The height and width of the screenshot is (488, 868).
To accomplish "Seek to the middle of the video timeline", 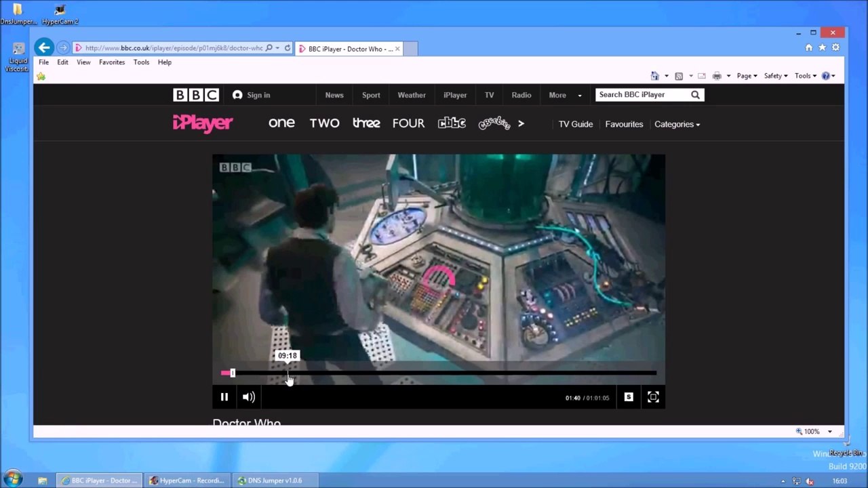I will 439,373.
